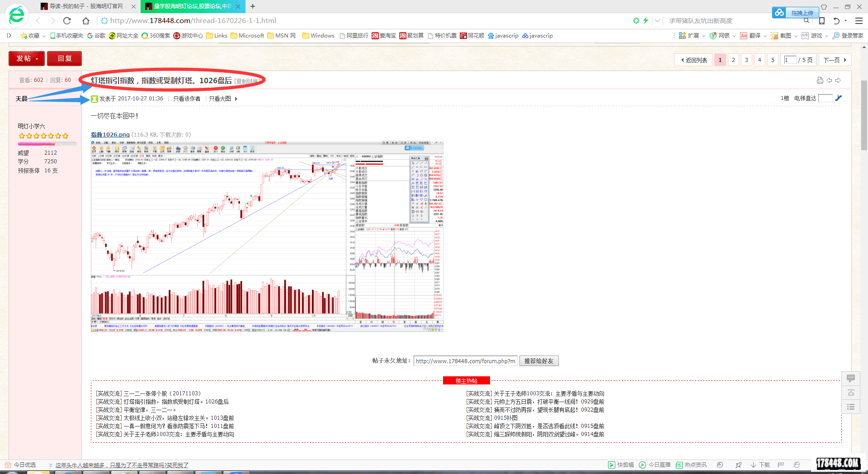The width and height of the screenshot is (868, 474).
Task: Open 今日直播 in the status bar
Action: pos(655,465)
